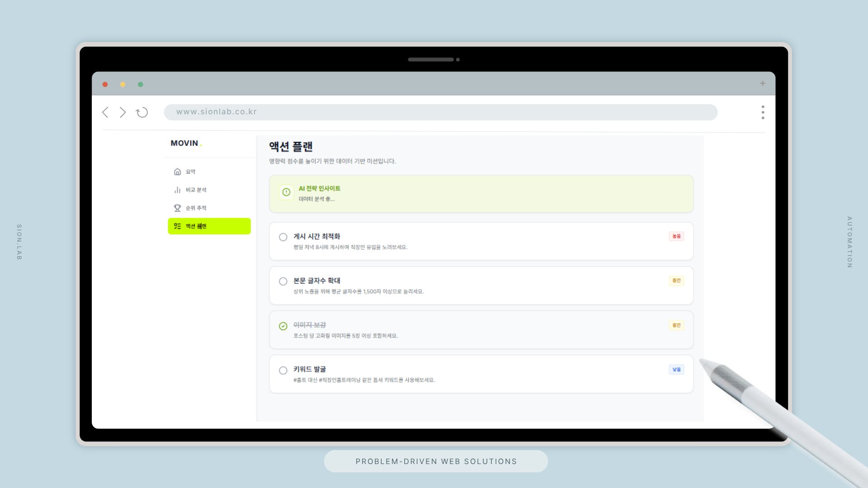Open the 요약 sidebar menu
This screenshot has height=488, width=868.
[x=190, y=172]
